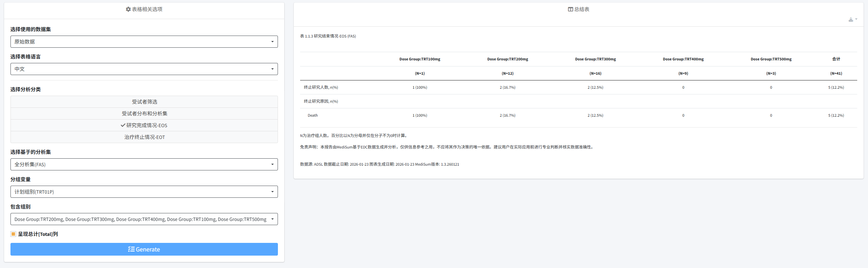The width and height of the screenshot is (868, 268).
Task: Click the 合计 column header
Action: 836,59
